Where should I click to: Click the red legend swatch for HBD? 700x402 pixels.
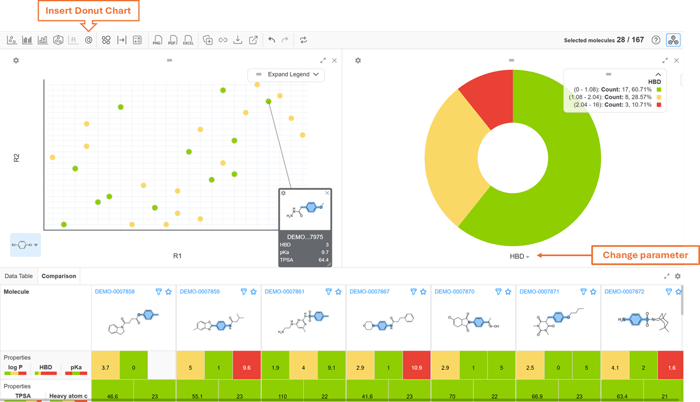[660, 104]
